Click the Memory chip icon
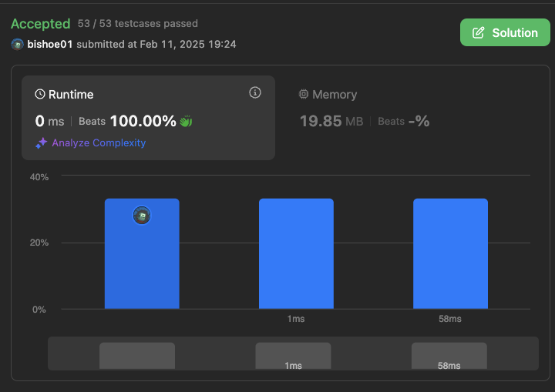The height and width of the screenshot is (392, 555). (304, 94)
